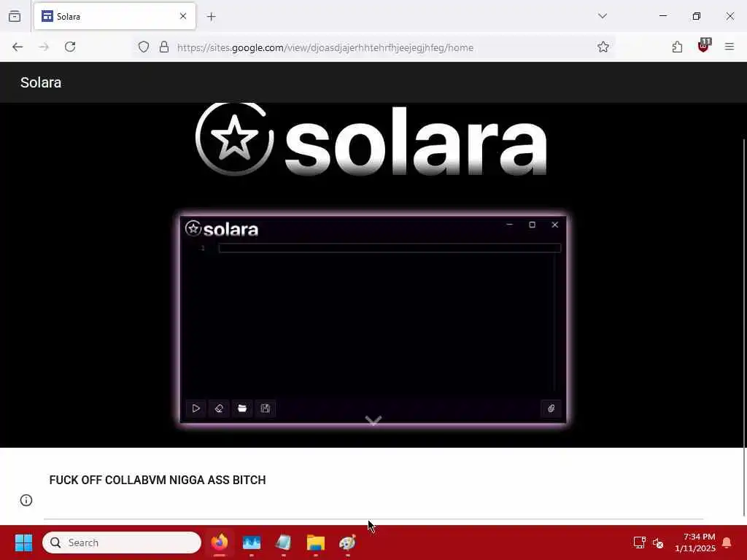Open the clock showing 7:34 PM
747x560 pixels.
[x=694, y=542]
